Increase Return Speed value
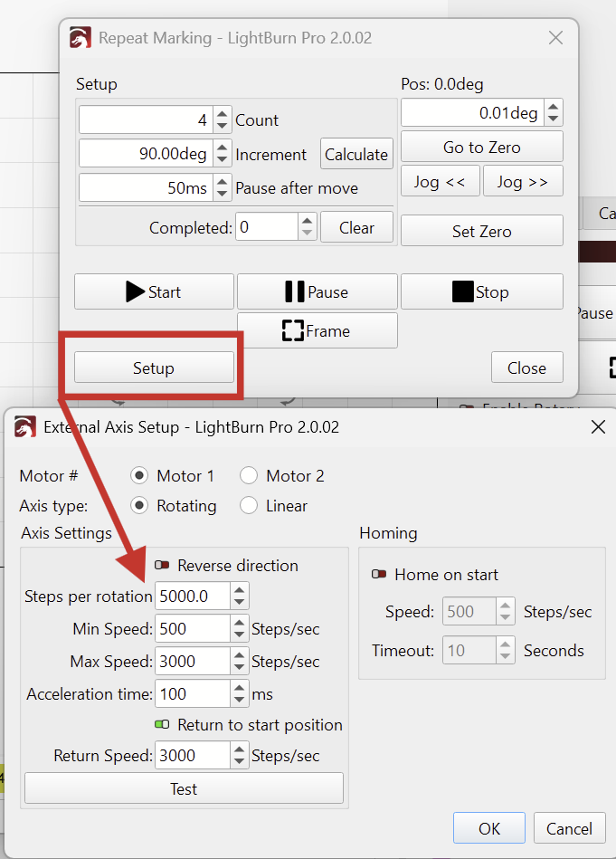Image resolution: width=616 pixels, height=859 pixels. pos(240,749)
